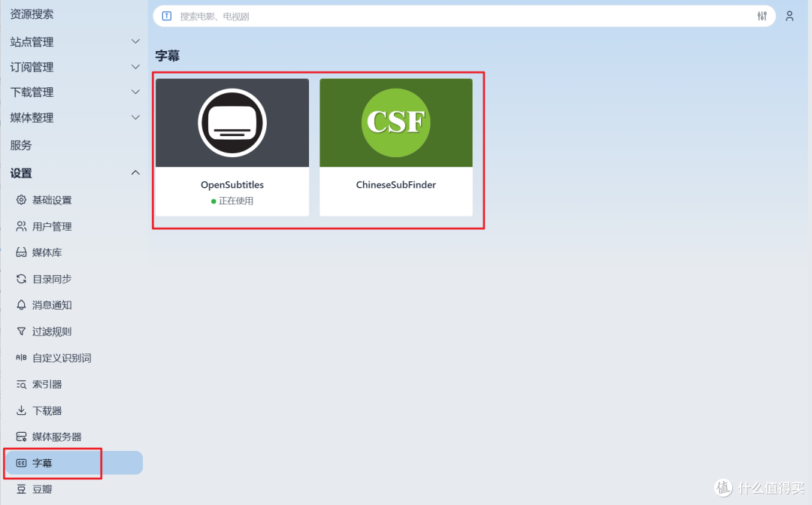Expand the 站点管理 menu chevron
812x505 pixels.
(135, 41)
